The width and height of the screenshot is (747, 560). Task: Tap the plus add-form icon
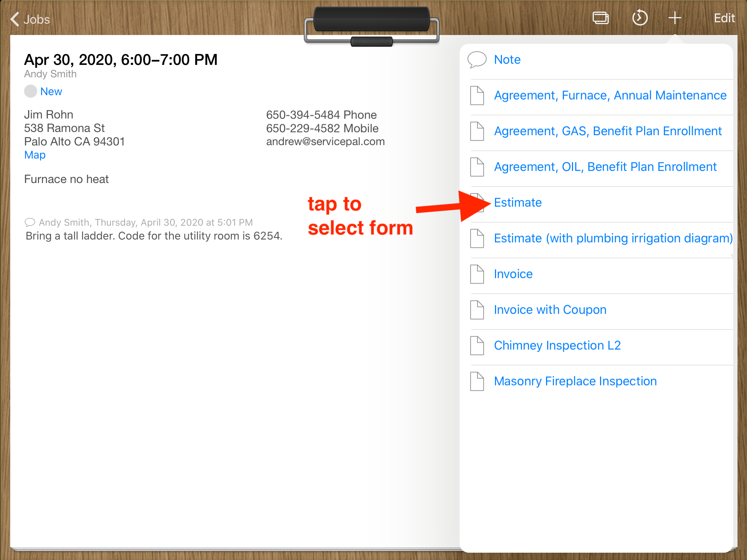pos(674,18)
